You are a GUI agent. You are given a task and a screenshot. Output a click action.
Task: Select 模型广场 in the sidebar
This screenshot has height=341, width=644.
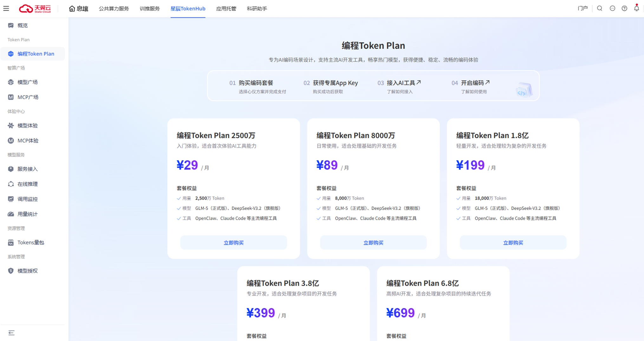tap(28, 82)
